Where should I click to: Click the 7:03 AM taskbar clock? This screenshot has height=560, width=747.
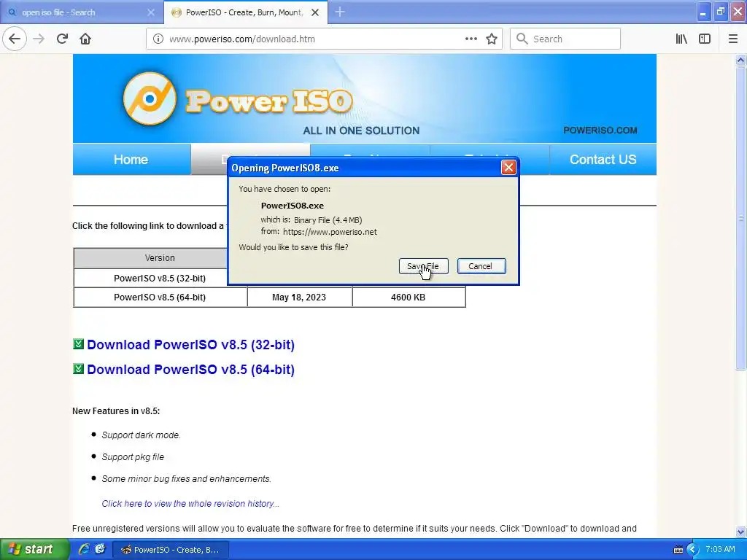tap(720, 550)
